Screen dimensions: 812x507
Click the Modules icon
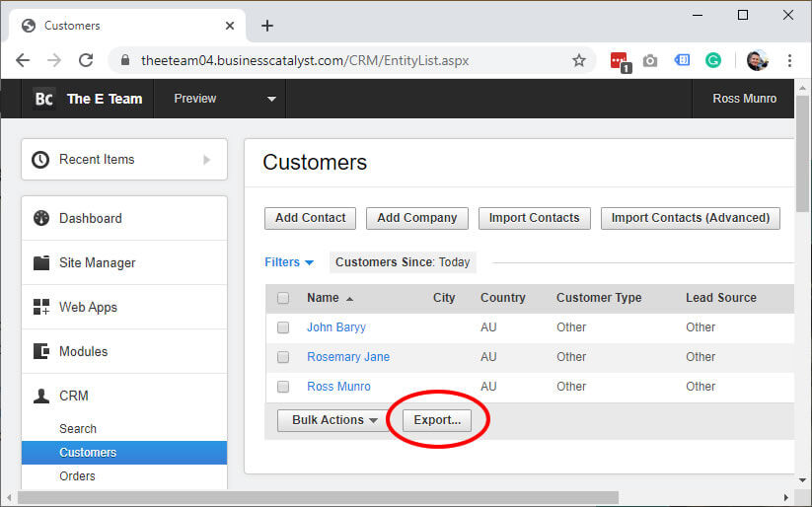tap(41, 351)
